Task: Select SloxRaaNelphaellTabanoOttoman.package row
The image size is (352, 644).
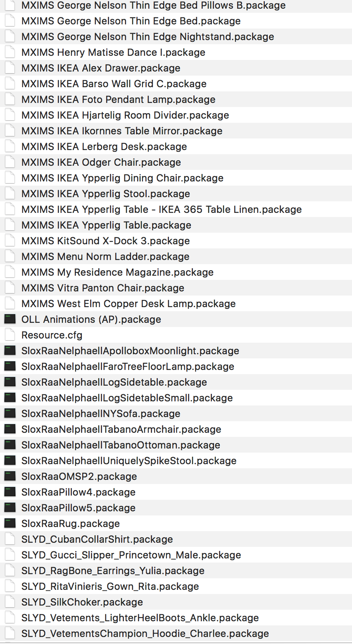Action: [x=176, y=445]
